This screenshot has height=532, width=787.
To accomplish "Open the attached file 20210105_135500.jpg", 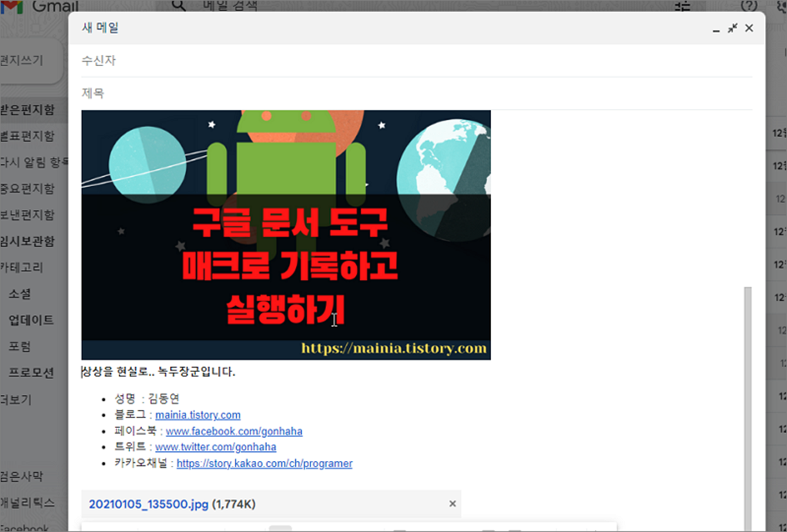I will 149,504.
